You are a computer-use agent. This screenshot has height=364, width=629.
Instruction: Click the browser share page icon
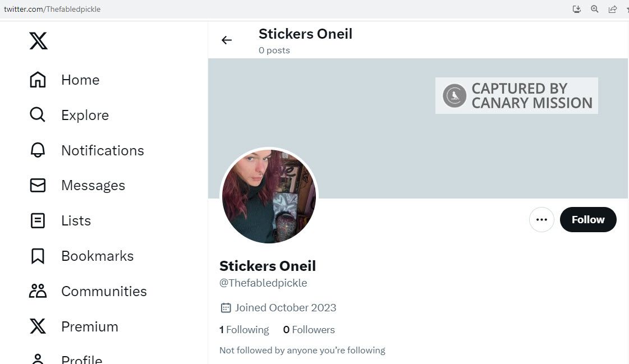[613, 9]
